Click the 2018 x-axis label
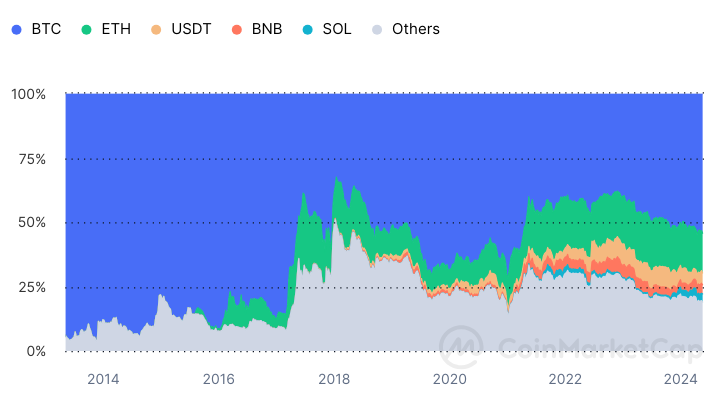Image resolution: width=723 pixels, height=402 pixels. [x=334, y=379]
